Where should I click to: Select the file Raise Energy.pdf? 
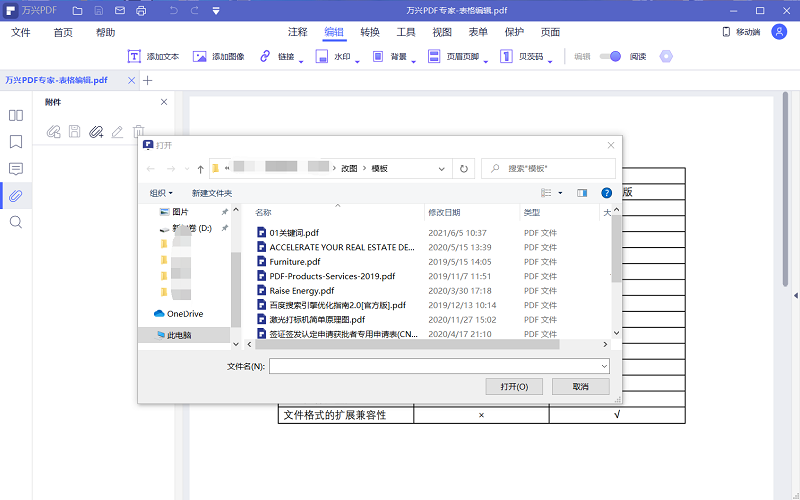296,290
